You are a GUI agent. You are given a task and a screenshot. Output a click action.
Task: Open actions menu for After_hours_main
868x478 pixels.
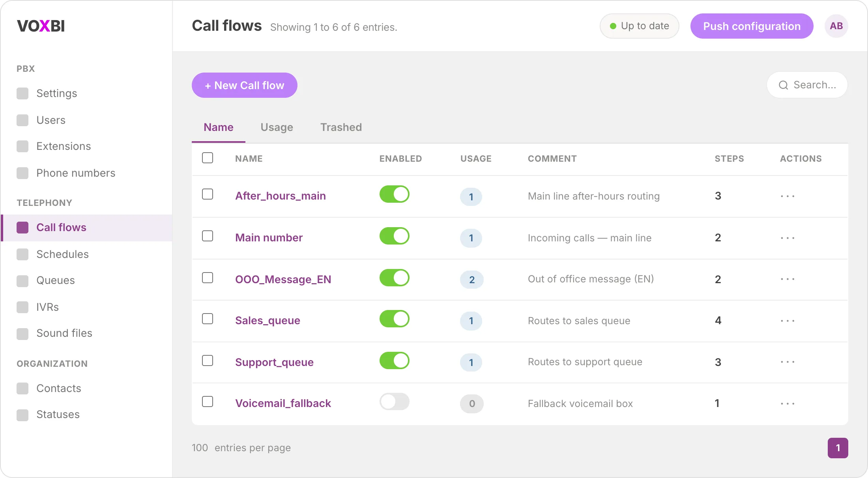[x=788, y=196]
